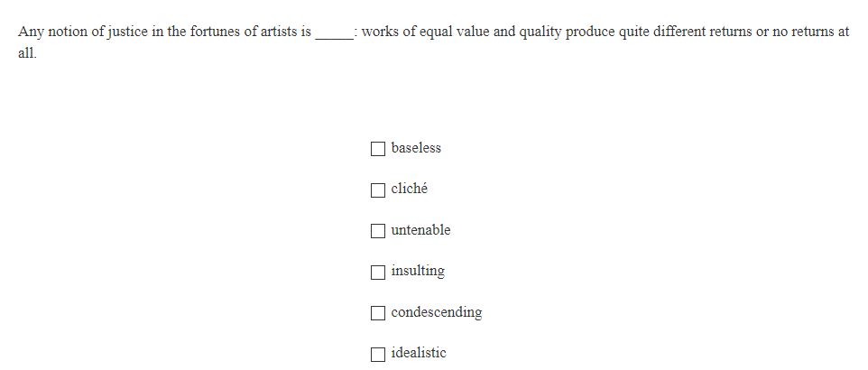The width and height of the screenshot is (868, 370).
Task: Click the blank underline in the sentence
Action: coord(334,32)
